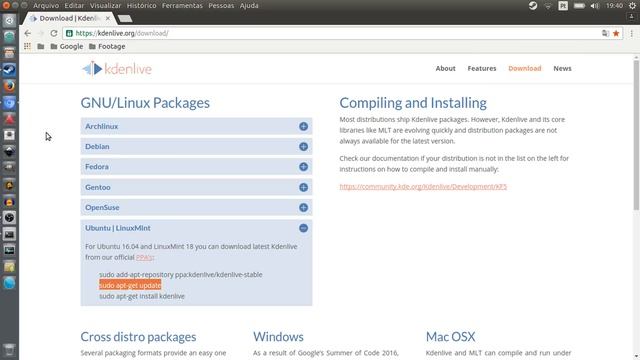Click the 'Compiling and Installing' heading

pos(413,103)
